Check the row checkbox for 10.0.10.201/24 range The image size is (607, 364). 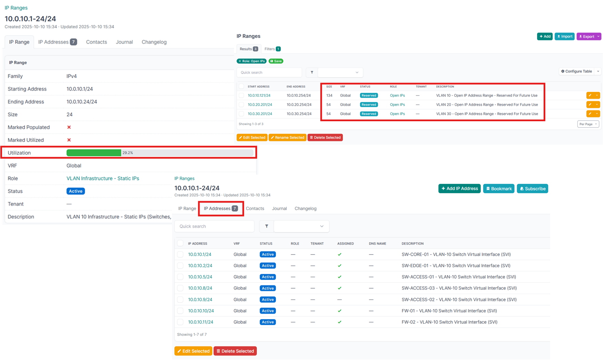pos(241,104)
